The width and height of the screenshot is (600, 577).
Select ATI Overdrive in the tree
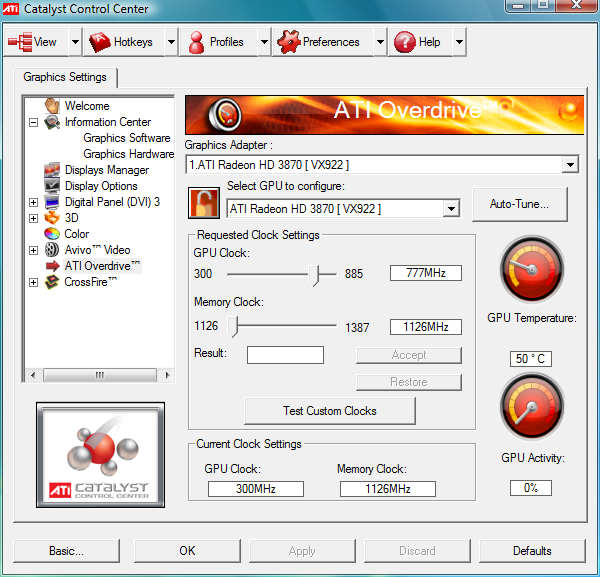click(102, 266)
